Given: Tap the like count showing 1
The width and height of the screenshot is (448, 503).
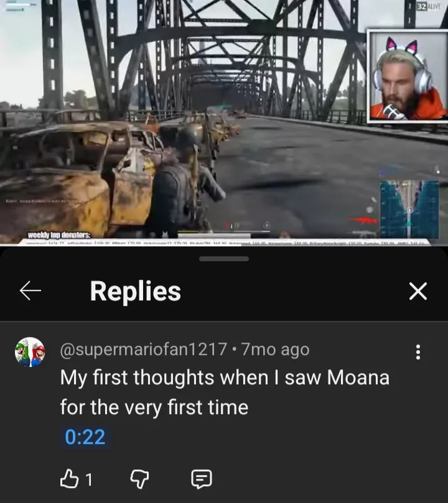Looking at the screenshot, I should [89, 479].
